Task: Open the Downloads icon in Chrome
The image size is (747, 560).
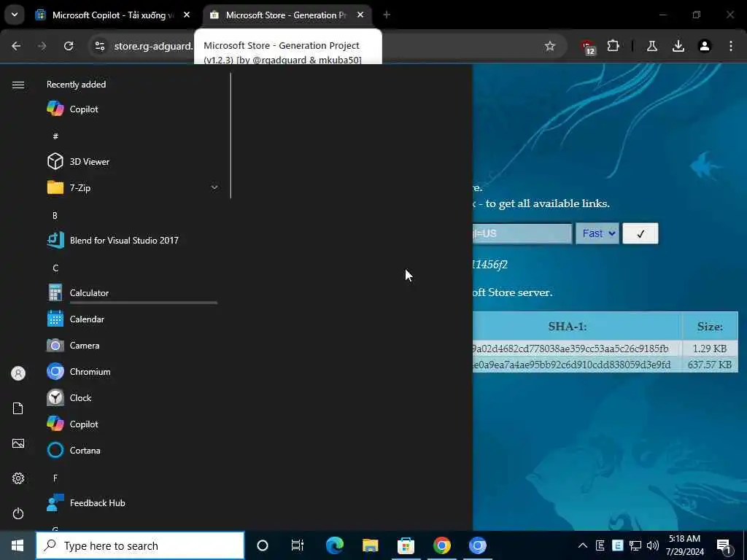Action: [x=678, y=46]
